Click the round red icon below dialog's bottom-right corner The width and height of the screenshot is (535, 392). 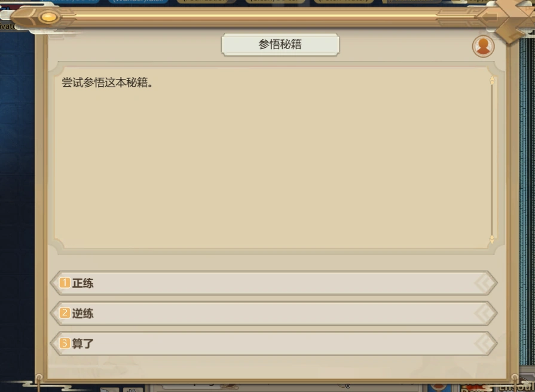tap(438, 387)
